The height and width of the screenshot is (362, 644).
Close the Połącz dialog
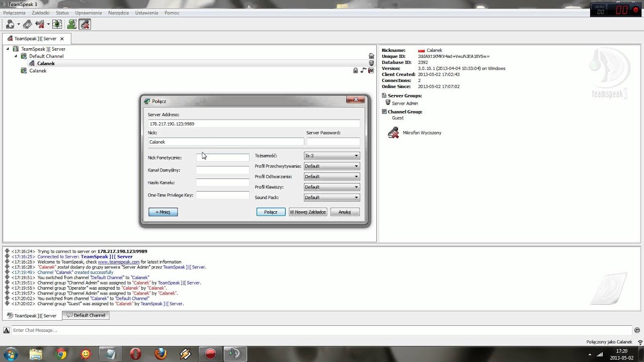(x=355, y=100)
